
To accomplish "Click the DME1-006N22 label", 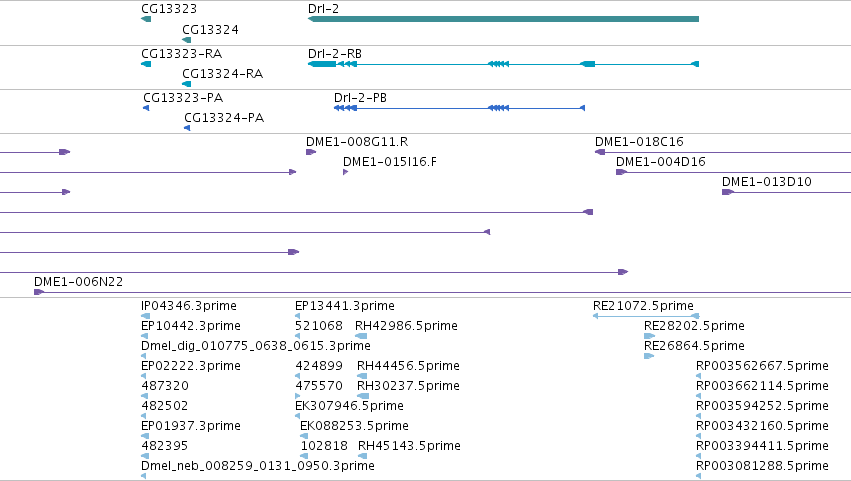I will 78,282.
